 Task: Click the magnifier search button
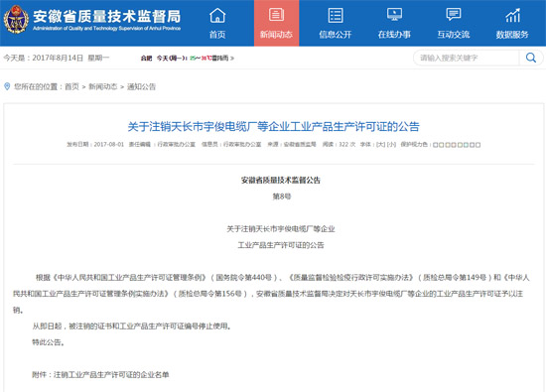(531, 58)
